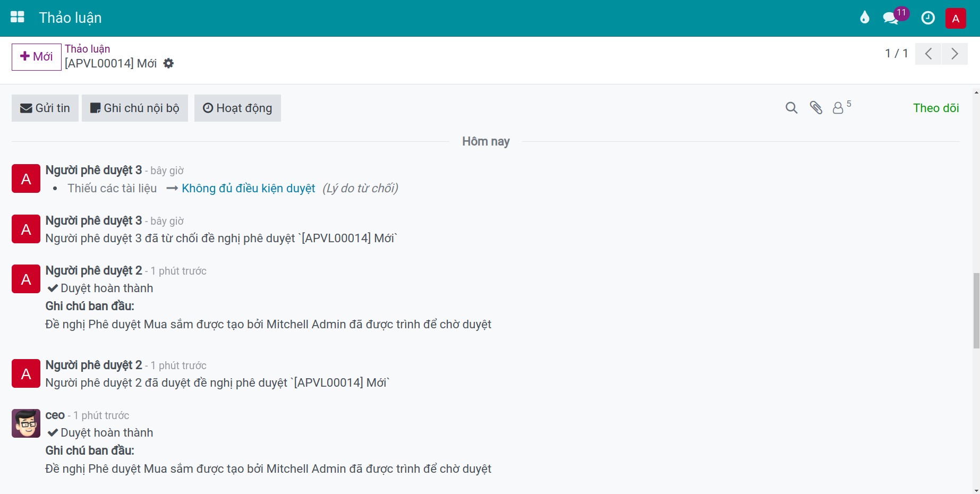Click the Thảo luận app title

[70, 18]
